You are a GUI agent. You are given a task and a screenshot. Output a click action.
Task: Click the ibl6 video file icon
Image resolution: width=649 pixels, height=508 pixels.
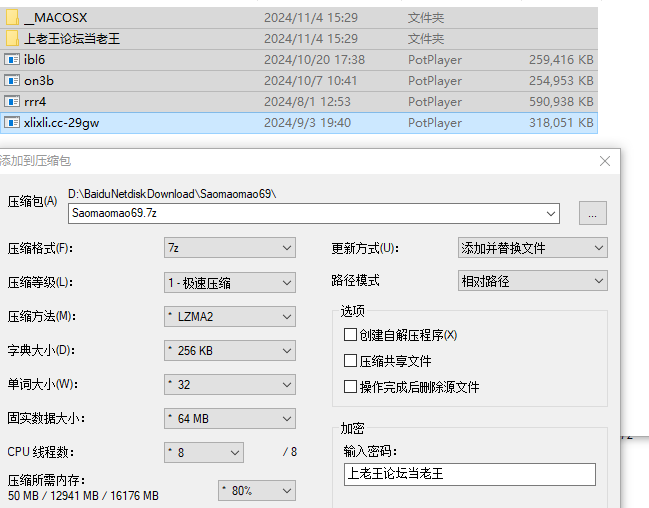[x=12, y=60]
